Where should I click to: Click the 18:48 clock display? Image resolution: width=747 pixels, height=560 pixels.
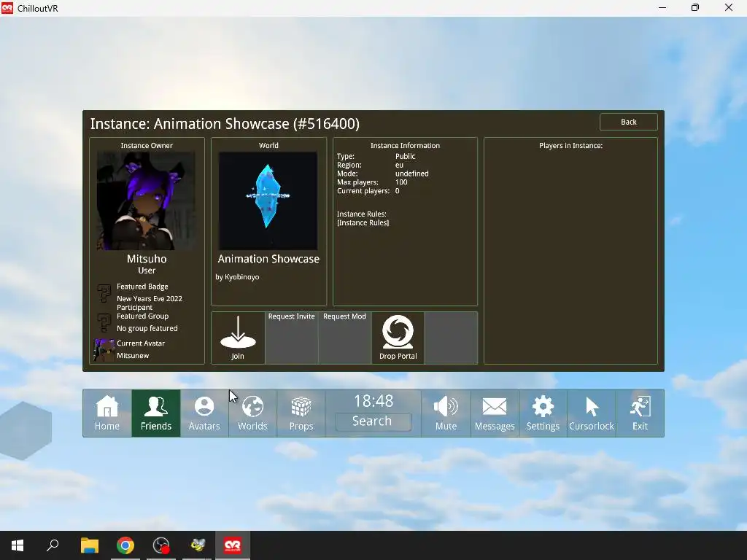point(373,401)
